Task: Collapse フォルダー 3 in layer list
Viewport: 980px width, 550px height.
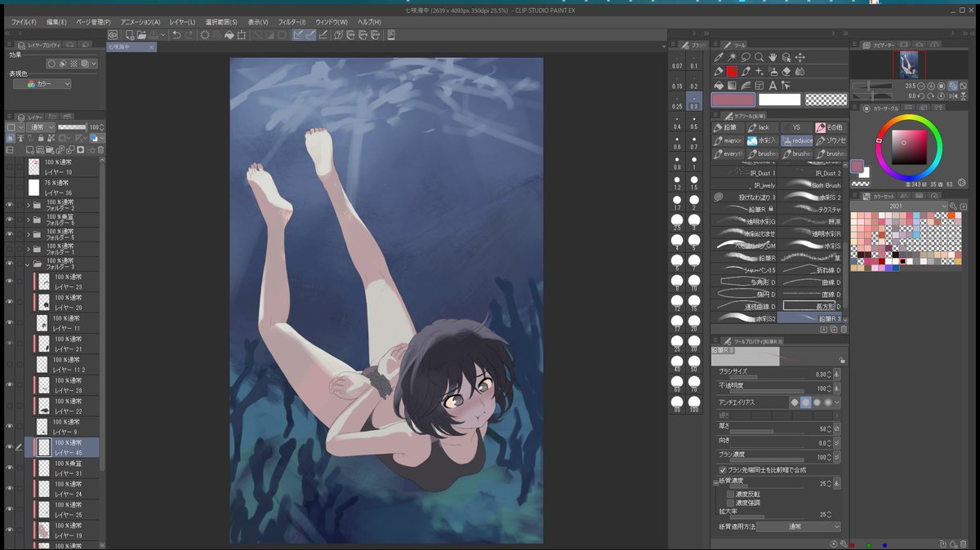Action: pyautogui.click(x=29, y=264)
